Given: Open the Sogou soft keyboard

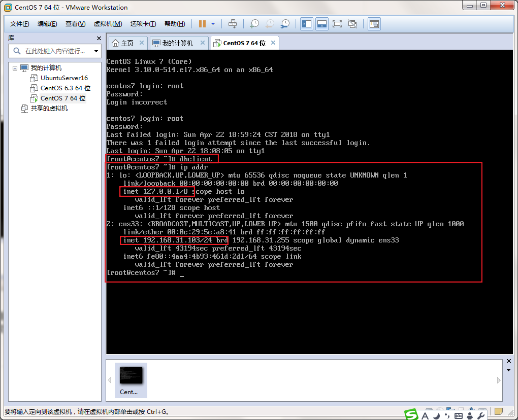Looking at the screenshot, I should pyautogui.click(x=459, y=416).
